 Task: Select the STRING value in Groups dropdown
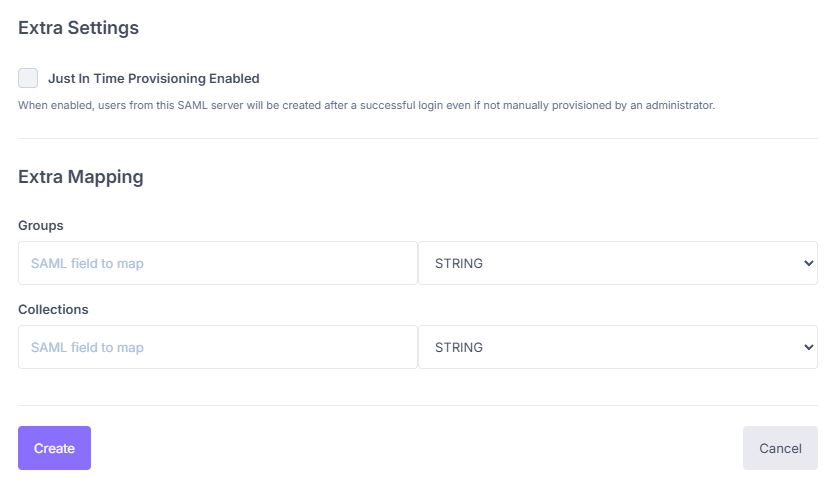(x=459, y=263)
